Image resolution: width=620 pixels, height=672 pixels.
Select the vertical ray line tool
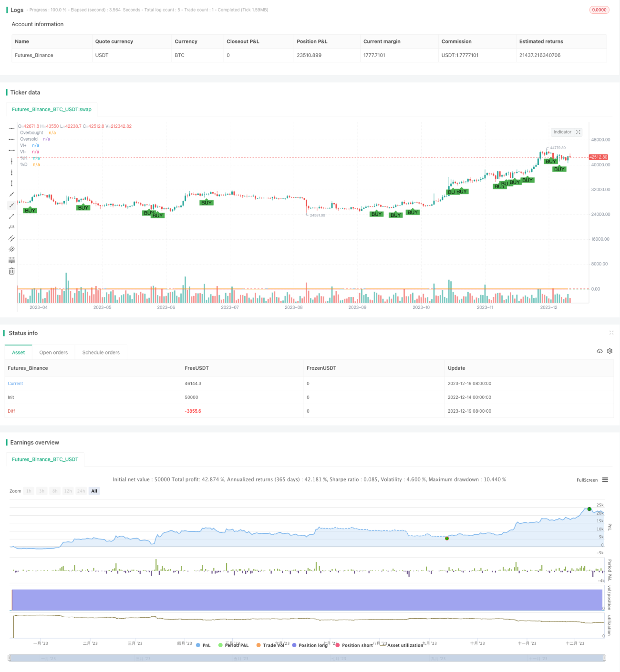[x=11, y=172]
